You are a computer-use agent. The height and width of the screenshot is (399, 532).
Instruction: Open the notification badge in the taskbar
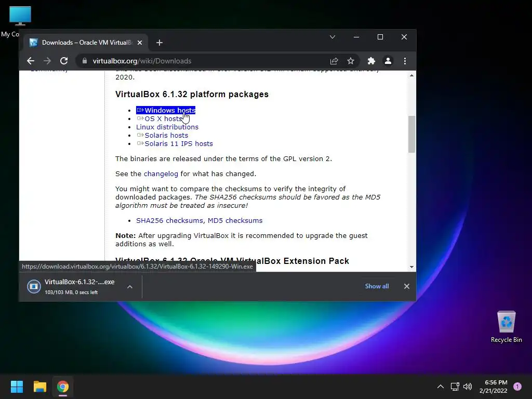pyautogui.click(x=517, y=387)
